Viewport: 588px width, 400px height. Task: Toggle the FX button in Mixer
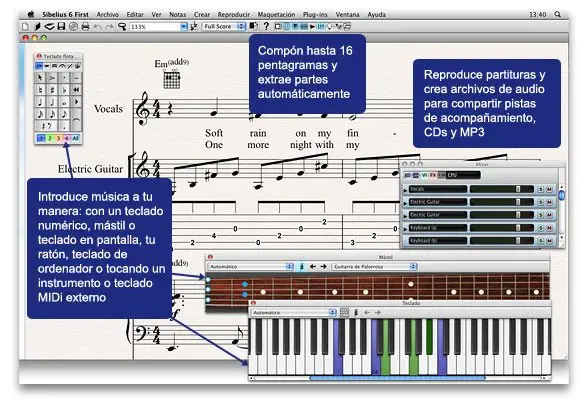[x=433, y=175]
